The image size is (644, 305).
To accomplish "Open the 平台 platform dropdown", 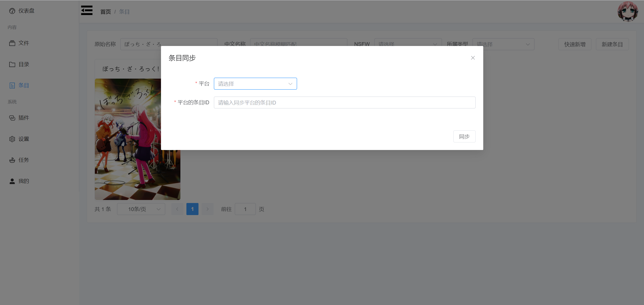I will 255,84.
